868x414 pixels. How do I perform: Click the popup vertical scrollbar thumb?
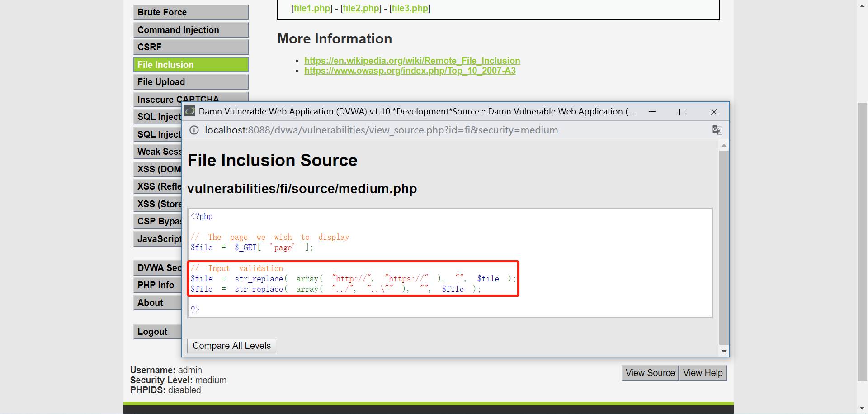click(x=724, y=247)
